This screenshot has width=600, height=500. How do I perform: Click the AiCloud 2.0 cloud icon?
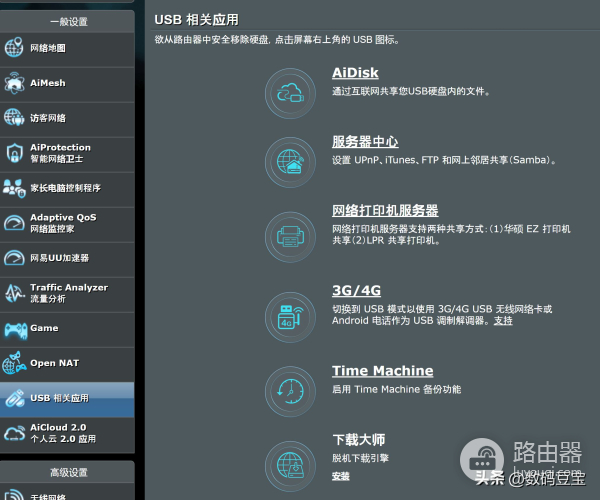(15, 433)
